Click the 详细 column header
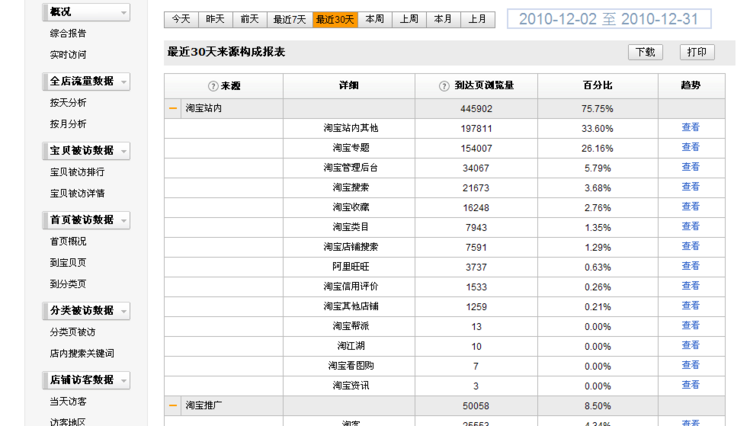750x426 pixels. (349, 86)
